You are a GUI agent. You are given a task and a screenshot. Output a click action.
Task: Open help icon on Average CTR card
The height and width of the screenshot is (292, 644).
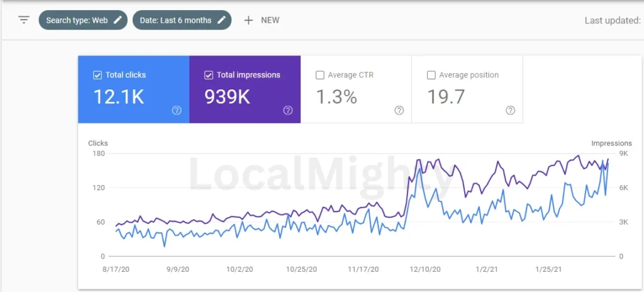tap(399, 110)
